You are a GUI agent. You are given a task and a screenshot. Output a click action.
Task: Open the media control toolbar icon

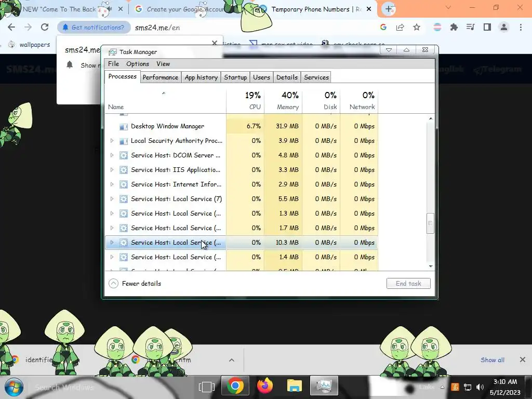471,28
